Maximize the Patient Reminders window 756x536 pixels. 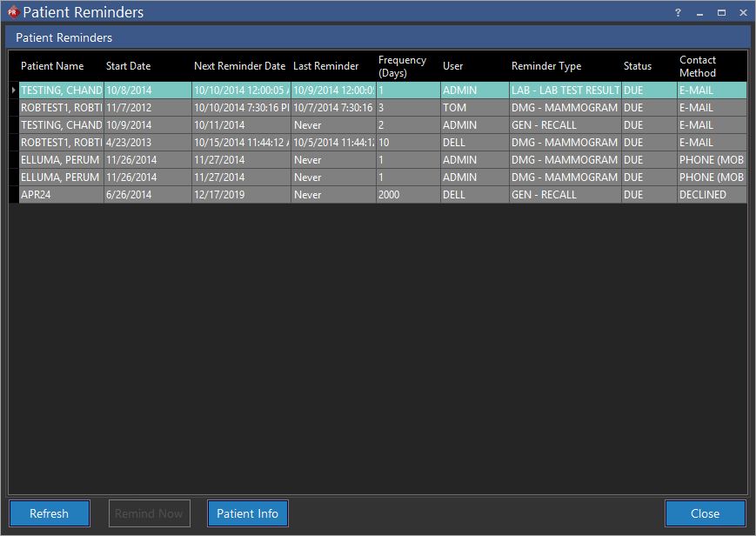pos(721,13)
